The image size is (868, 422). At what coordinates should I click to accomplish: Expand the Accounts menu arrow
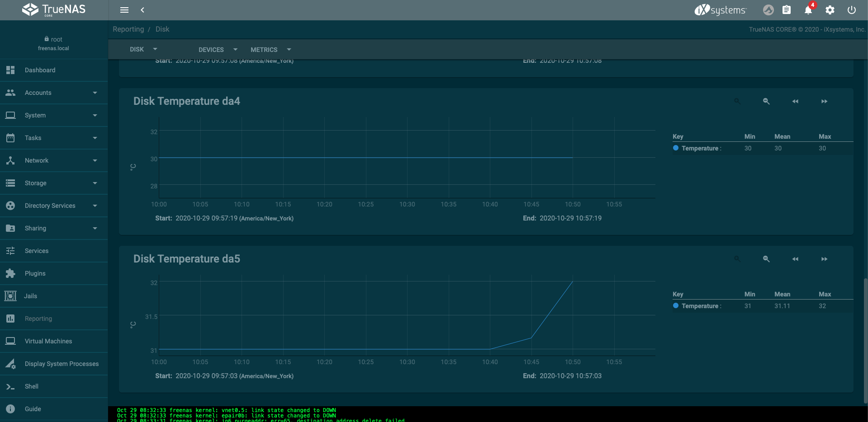pos(95,93)
